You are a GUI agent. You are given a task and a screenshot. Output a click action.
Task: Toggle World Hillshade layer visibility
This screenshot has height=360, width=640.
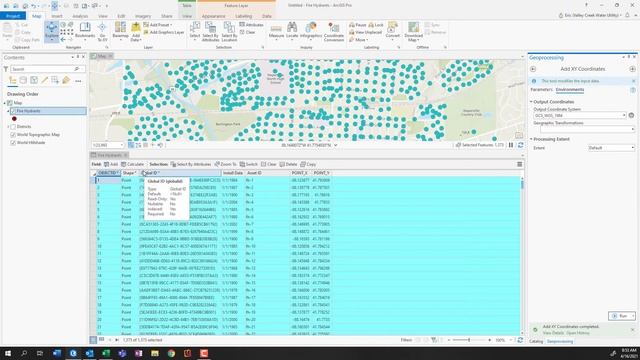tap(13, 143)
